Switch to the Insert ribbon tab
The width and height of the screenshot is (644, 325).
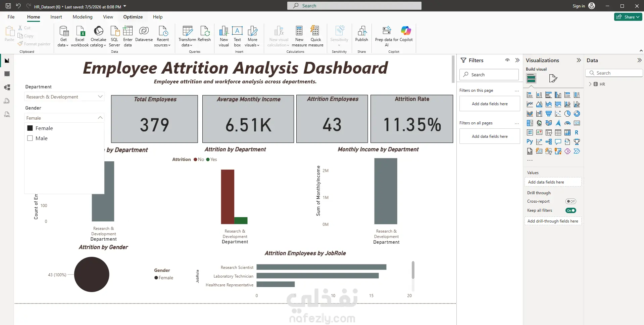point(56,17)
